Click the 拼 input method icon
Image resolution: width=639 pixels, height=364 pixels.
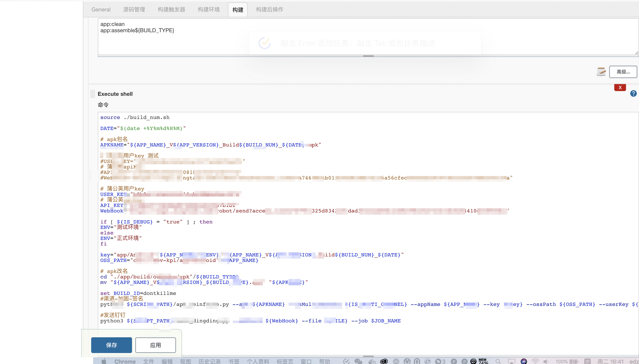tap(587, 361)
